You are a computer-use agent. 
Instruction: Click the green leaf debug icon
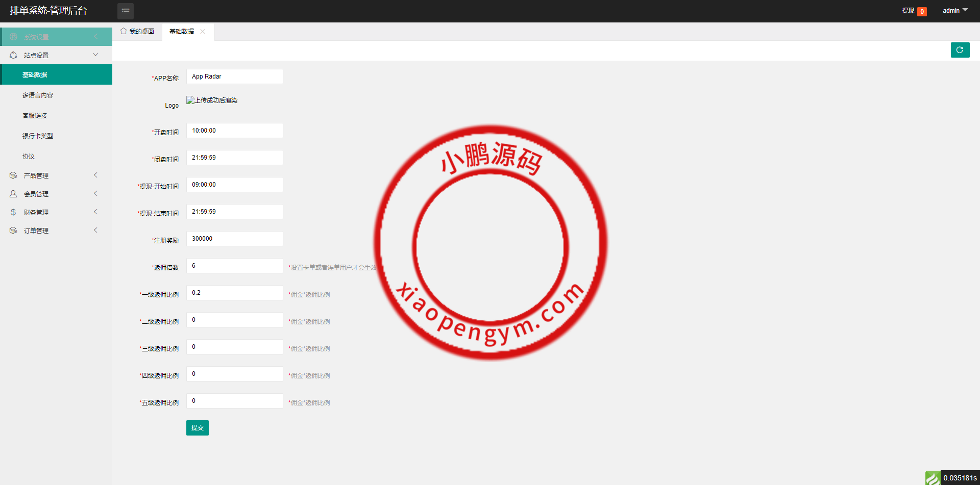(x=933, y=478)
